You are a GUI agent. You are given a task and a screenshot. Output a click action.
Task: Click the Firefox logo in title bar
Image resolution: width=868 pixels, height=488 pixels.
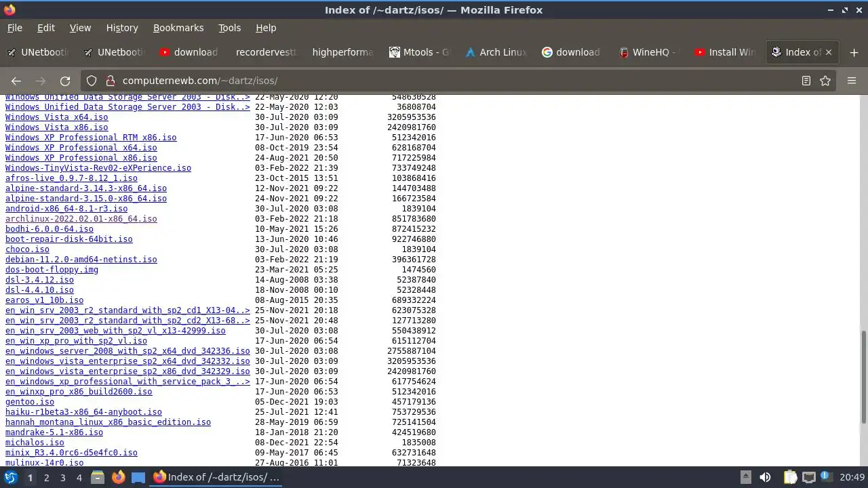point(9,10)
